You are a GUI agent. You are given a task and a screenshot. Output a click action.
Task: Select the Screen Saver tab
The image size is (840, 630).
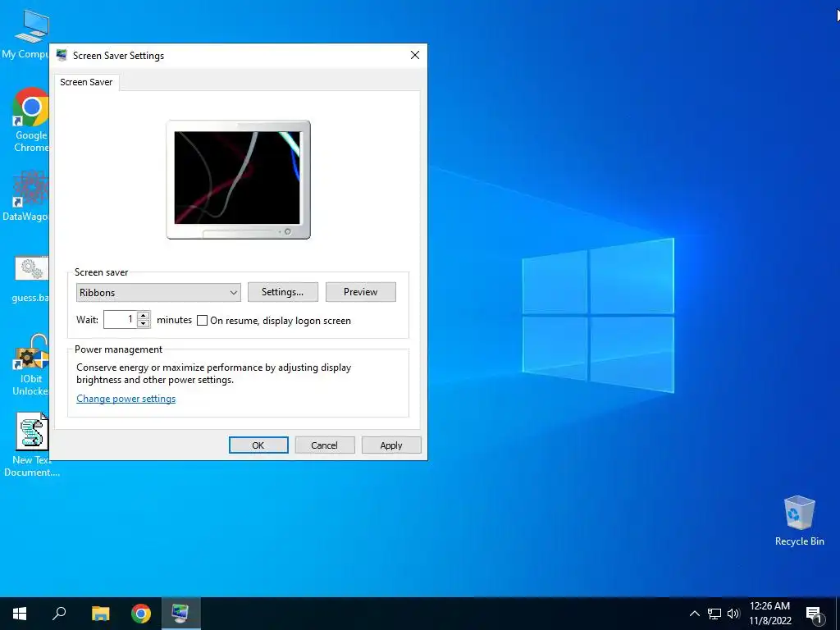tap(86, 82)
